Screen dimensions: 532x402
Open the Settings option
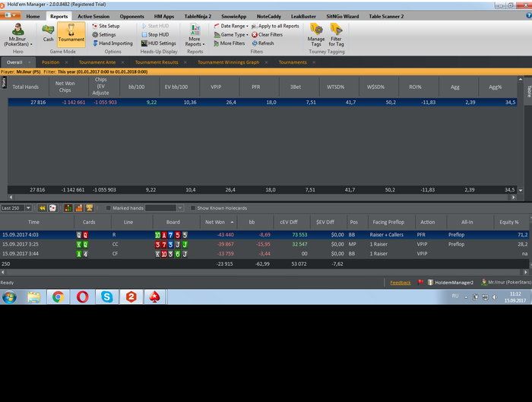(104, 35)
